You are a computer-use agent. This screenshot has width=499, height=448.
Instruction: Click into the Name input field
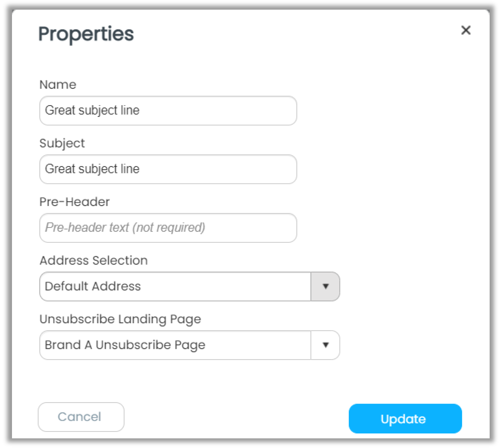[168, 111]
